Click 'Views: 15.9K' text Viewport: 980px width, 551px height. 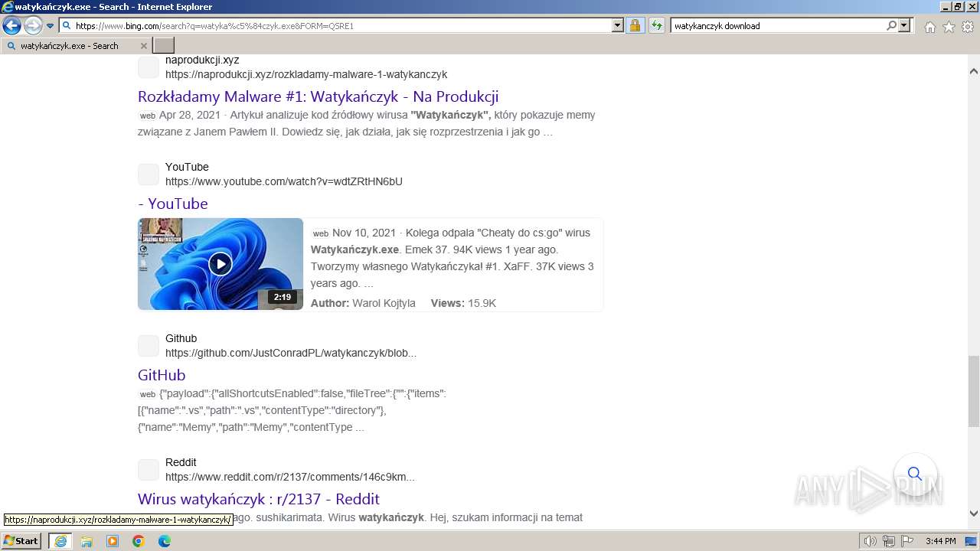[463, 303]
